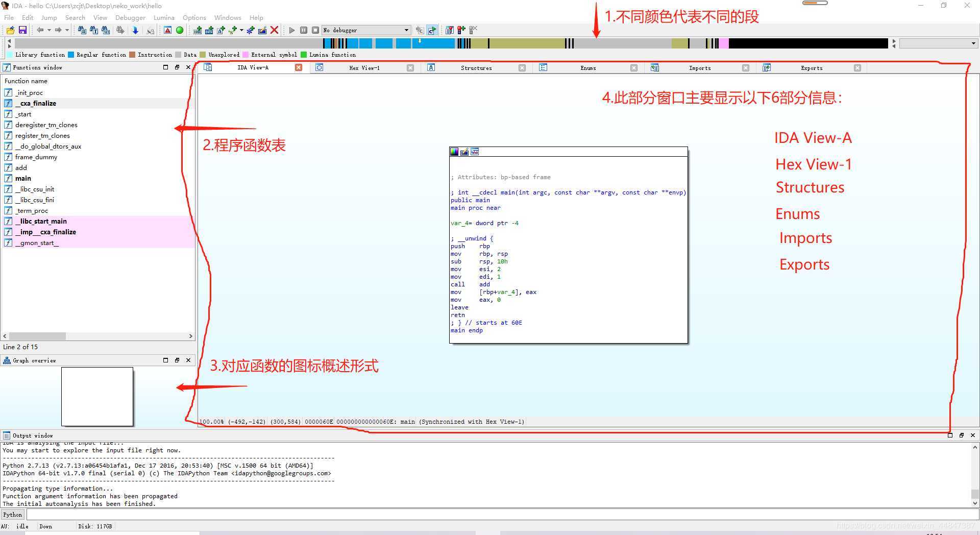Click the red X delete toolbar icon

click(274, 30)
